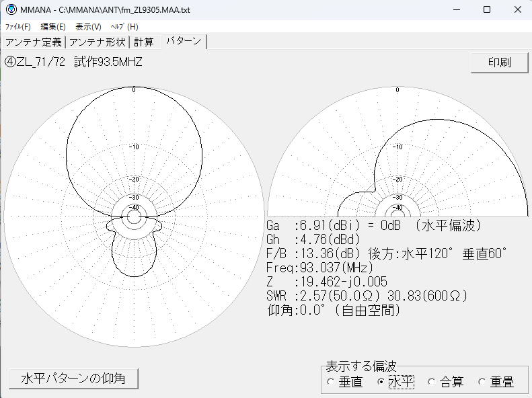This screenshot has height=398, width=532.
Task: Open the ヘルプ(H) menu
Action: coord(124,26)
